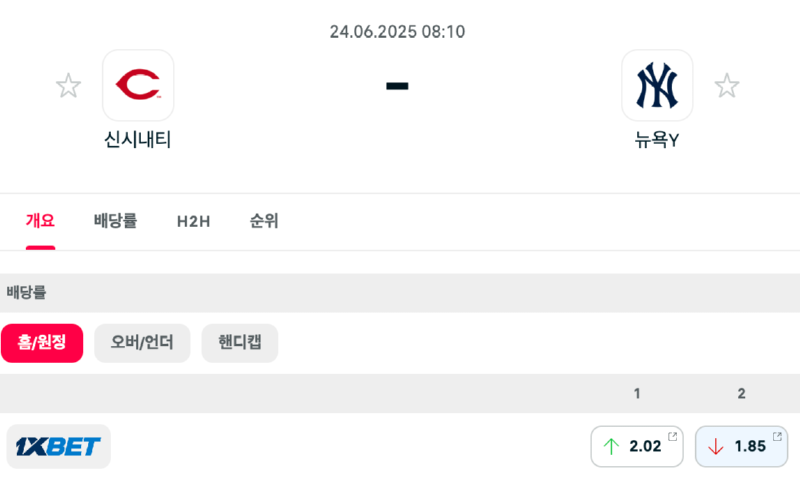Image resolution: width=800 pixels, height=477 pixels.
Task: Open external link icon on 1.85 odds
Action: tap(777, 436)
